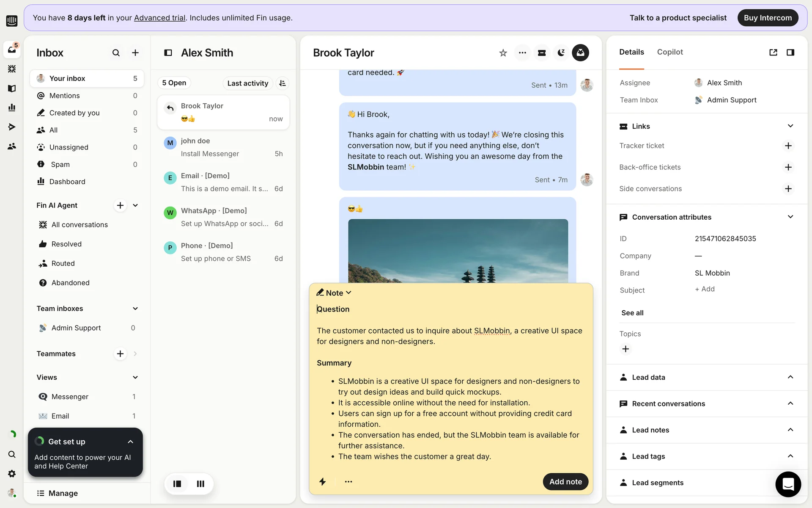Pop out details panel in new window
The height and width of the screenshot is (508, 812).
[773, 52]
